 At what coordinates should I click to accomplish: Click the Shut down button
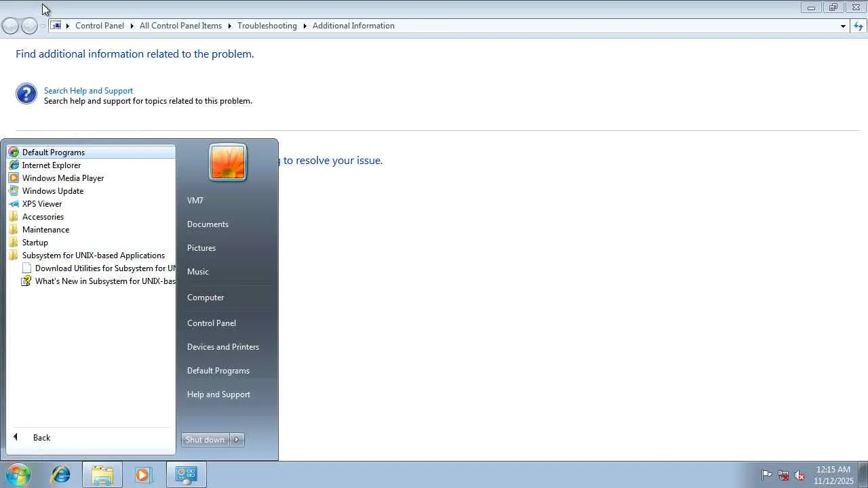[x=205, y=440]
